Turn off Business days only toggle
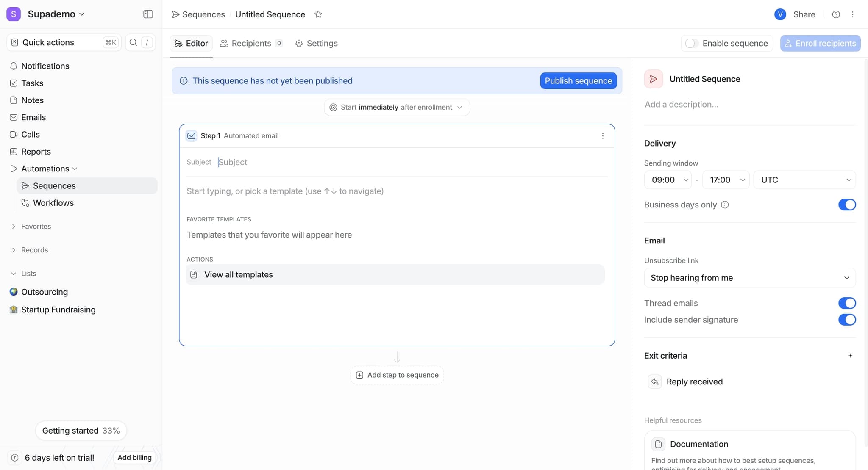 (x=846, y=205)
